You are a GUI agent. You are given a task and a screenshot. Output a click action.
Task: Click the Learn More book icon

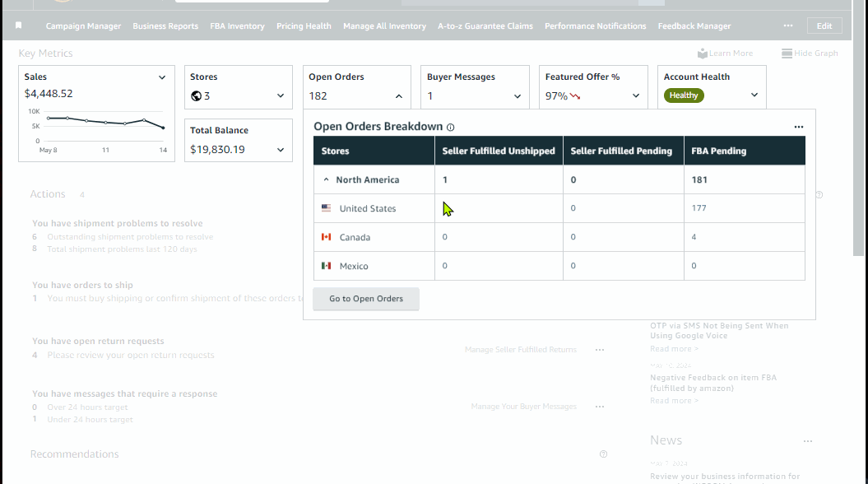(x=703, y=54)
